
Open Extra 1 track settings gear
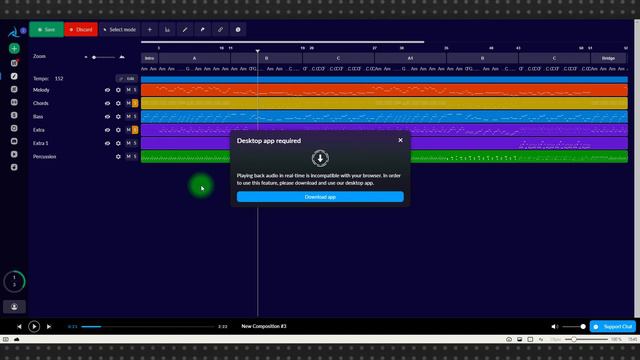[x=118, y=143]
